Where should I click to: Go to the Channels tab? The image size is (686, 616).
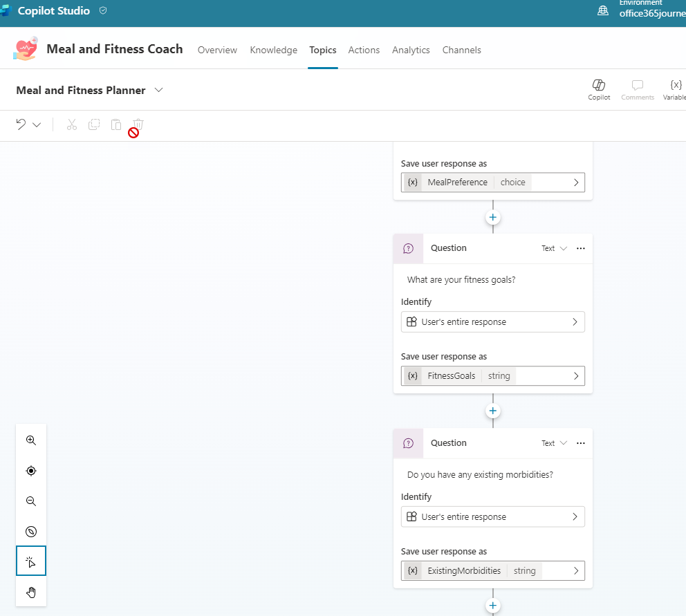click(x=461, y=50)
